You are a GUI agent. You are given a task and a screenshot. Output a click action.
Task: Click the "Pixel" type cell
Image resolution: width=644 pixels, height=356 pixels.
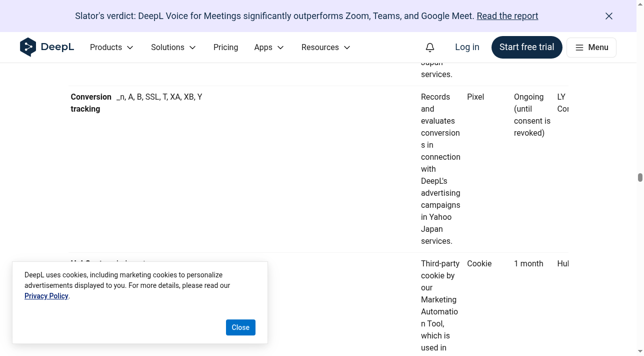click(475, 97)
